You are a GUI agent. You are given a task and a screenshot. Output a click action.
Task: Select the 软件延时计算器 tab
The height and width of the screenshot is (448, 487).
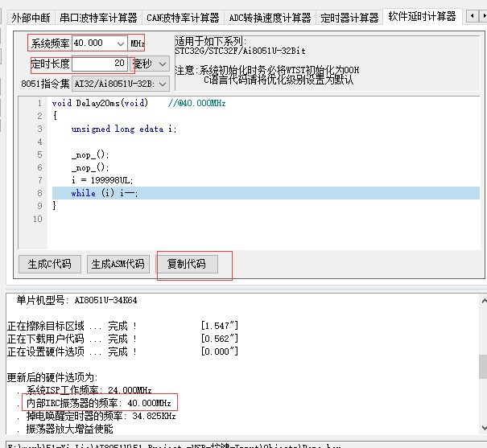[422, 16]
